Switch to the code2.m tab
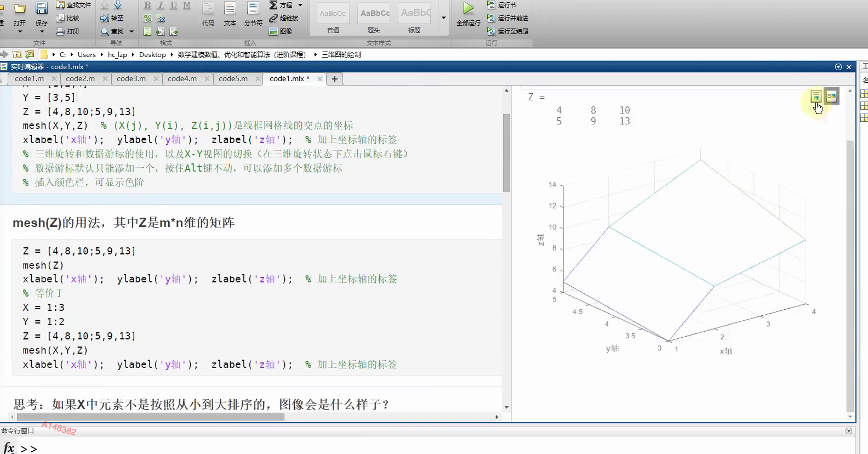This screenshot has width=868, height=454. [x=80, y=79]
